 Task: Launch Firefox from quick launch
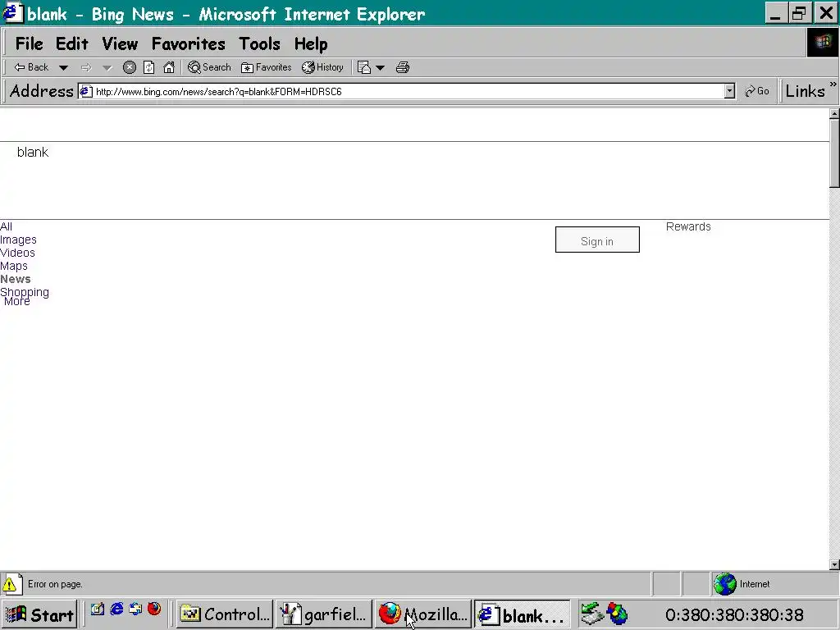(154, 609)
